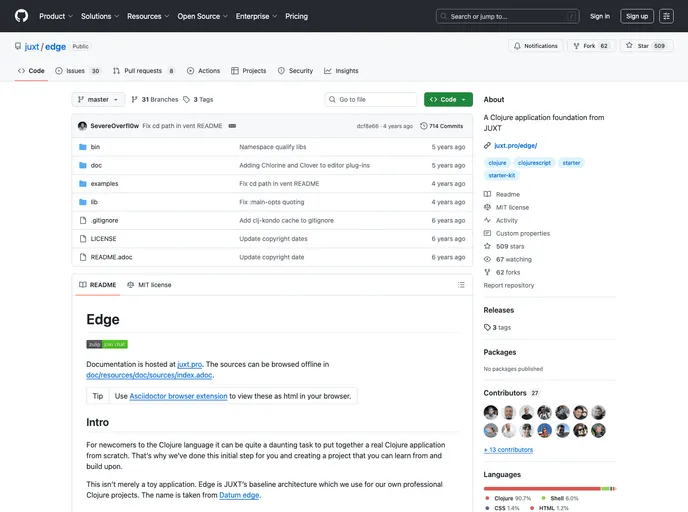
Task: Click the Sign in link
Action: pyautogui.click(x=599, y=16)
